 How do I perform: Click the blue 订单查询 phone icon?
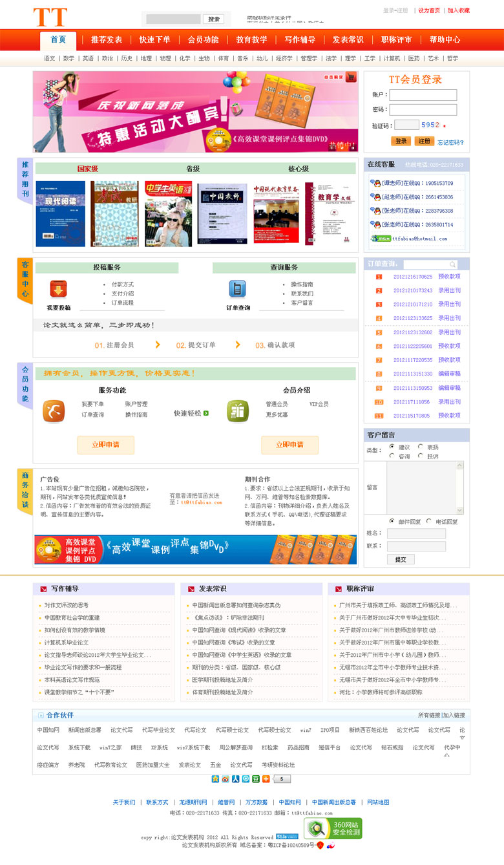pyautogui.click(x=237, y=289)
